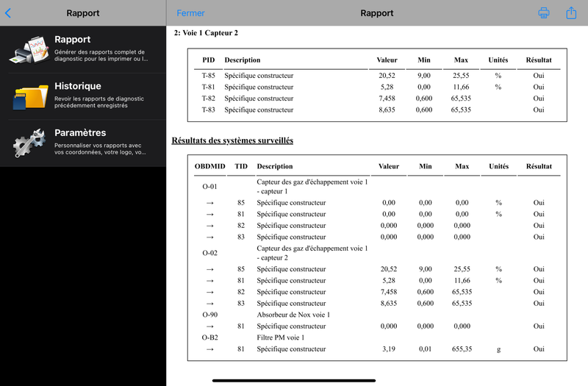The height and width of the screenshot is (386, 588).
Task: Click heading '2: Voie 1 Capteur 2'
Action: [206, 33]
